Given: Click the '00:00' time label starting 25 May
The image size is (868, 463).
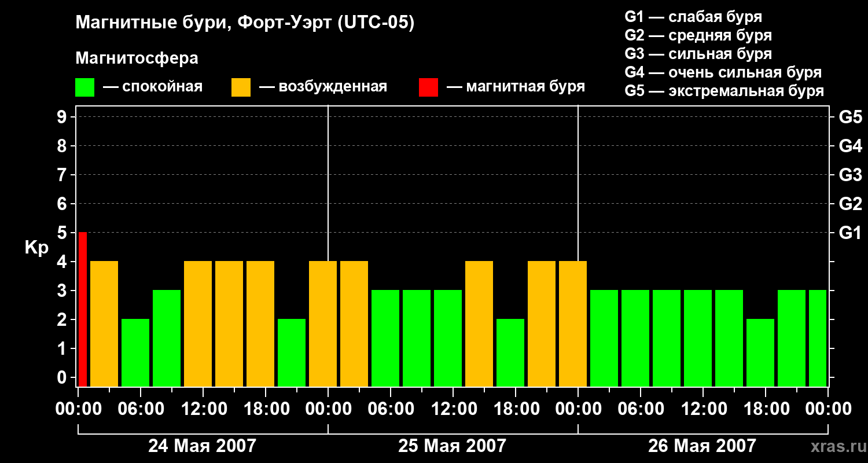Looking at the screenshot, I should (x=328, y=409).
